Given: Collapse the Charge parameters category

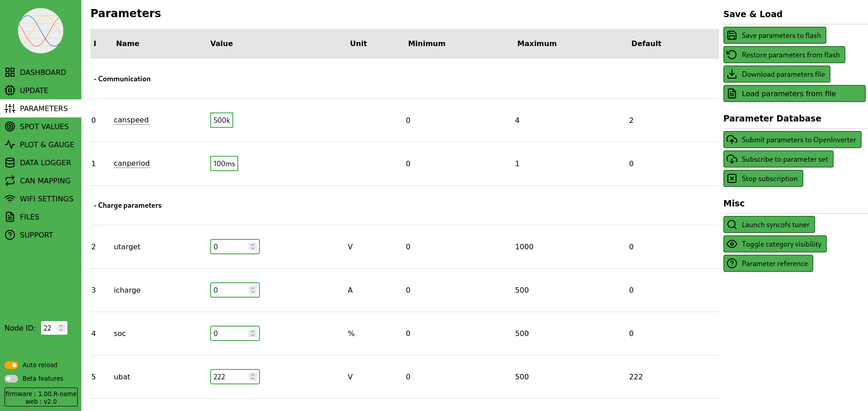Looking at the screenshot, I should 127,205.
